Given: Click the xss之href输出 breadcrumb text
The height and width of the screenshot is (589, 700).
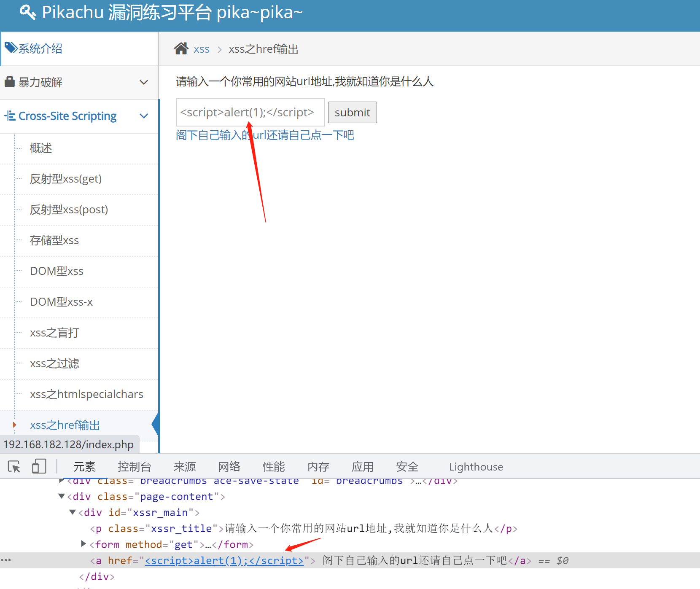Looking at the screenshot, I should click(264, 49).
